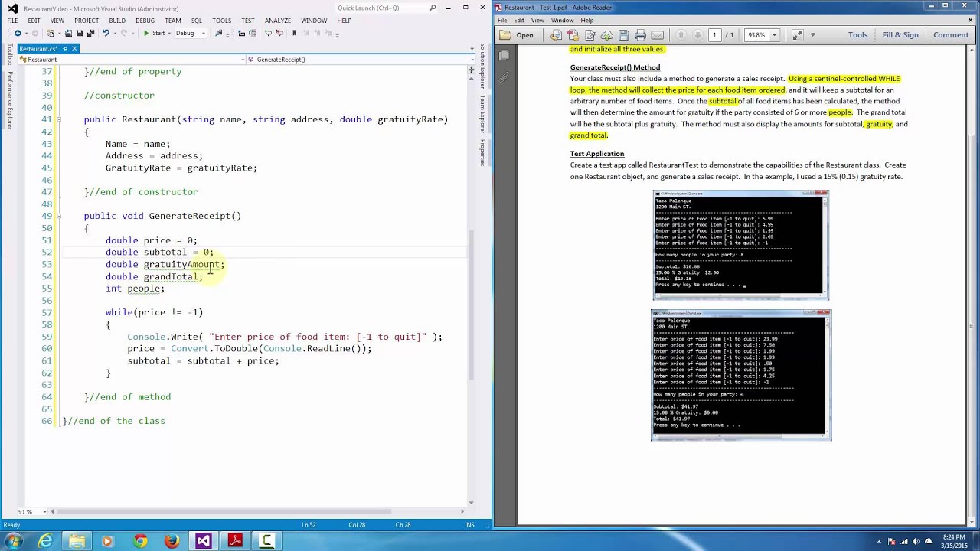Open the View menu in Adobe Reader

(537, 21)
